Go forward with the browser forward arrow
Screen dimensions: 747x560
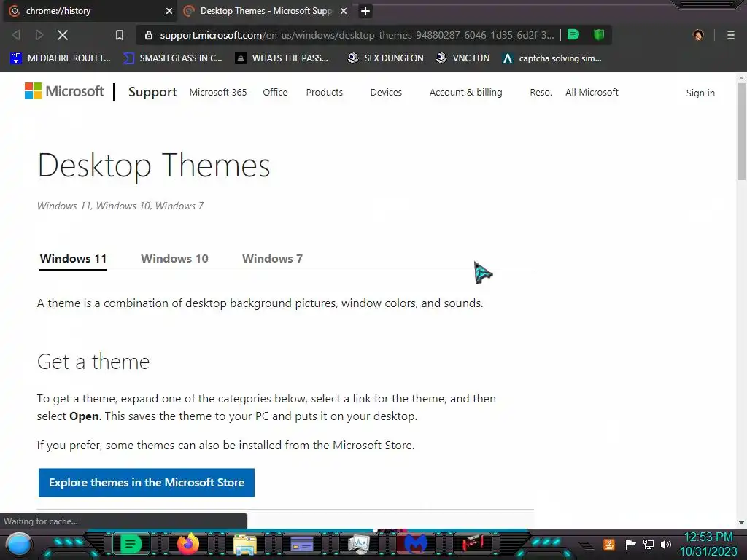(x=39, y=35)
